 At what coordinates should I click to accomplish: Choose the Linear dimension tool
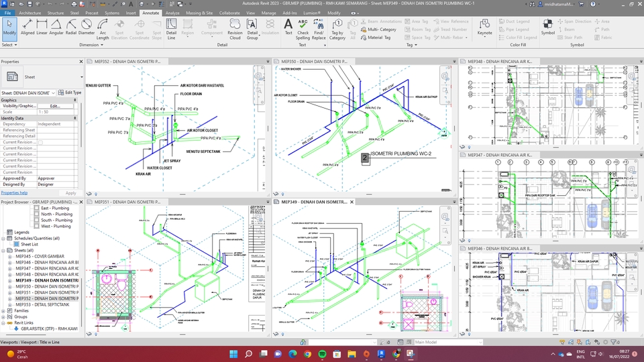tap(42, 27)
